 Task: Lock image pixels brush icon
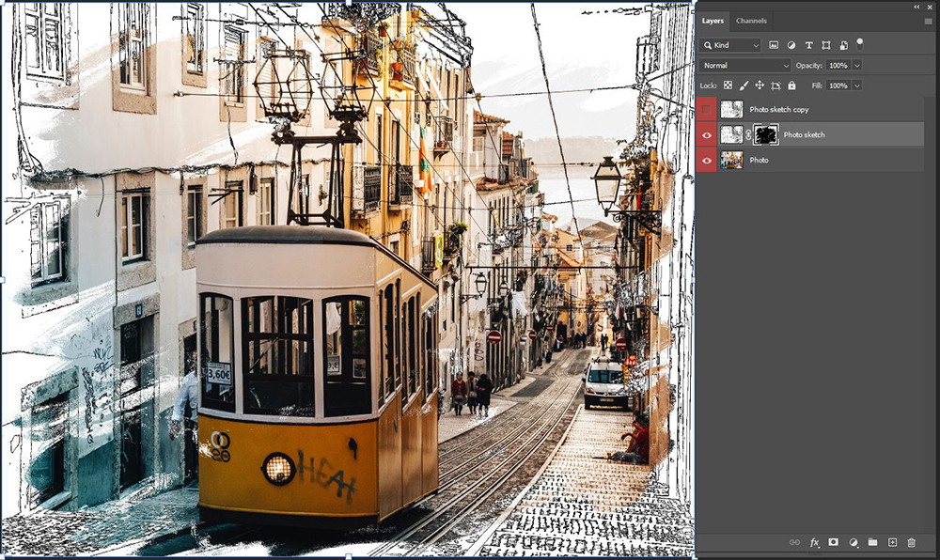pos(744,86)
